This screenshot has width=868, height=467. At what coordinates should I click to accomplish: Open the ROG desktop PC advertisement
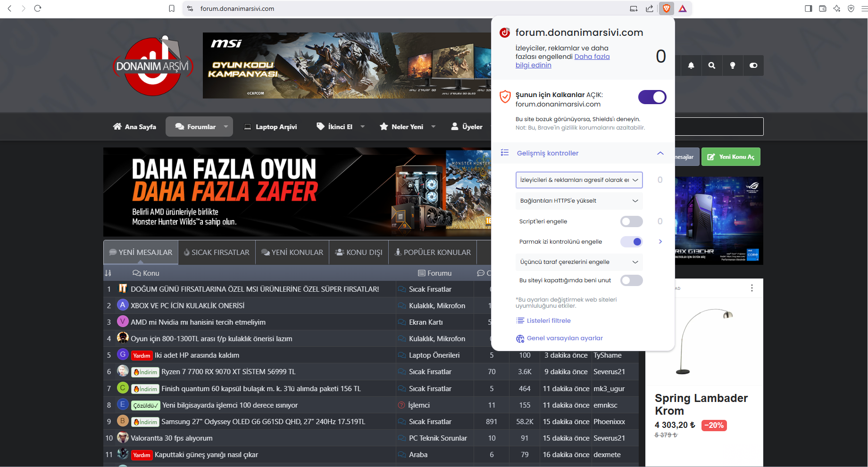click(x=719, y=221)
